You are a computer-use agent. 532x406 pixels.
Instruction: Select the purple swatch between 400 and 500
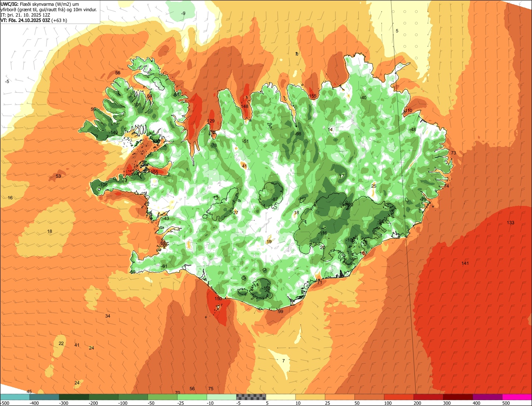tap(487, 397)
